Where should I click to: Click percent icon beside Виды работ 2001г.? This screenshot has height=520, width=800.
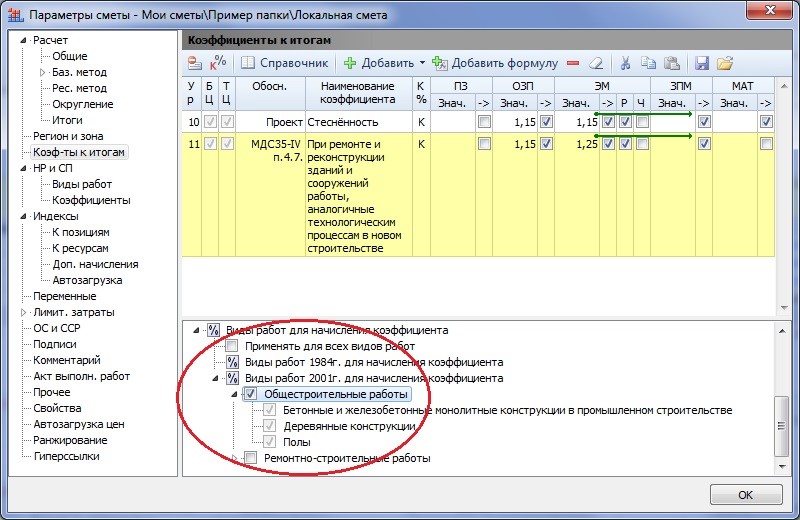232,378
